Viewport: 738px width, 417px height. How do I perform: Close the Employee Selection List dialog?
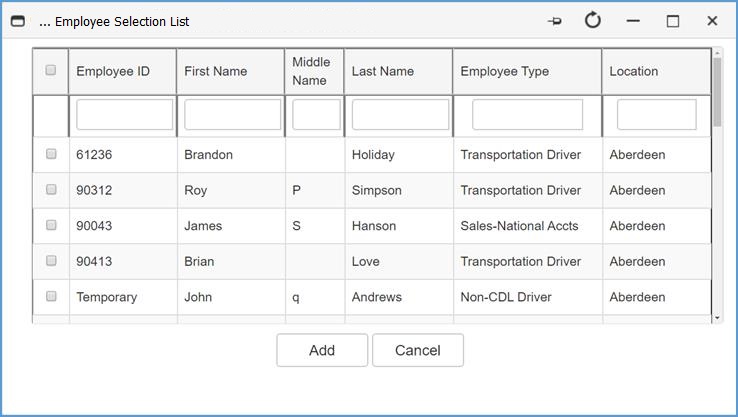(x=712, y=21)
